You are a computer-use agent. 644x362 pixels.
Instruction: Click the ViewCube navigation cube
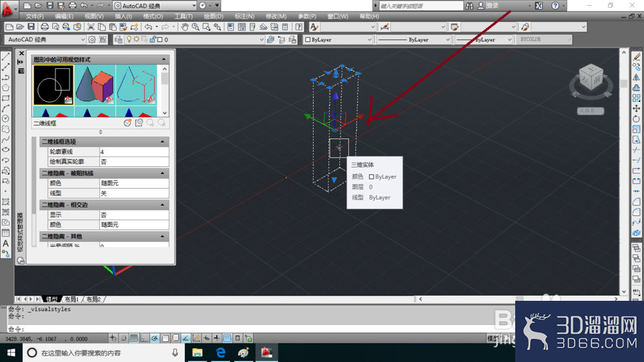click(591, 78)
